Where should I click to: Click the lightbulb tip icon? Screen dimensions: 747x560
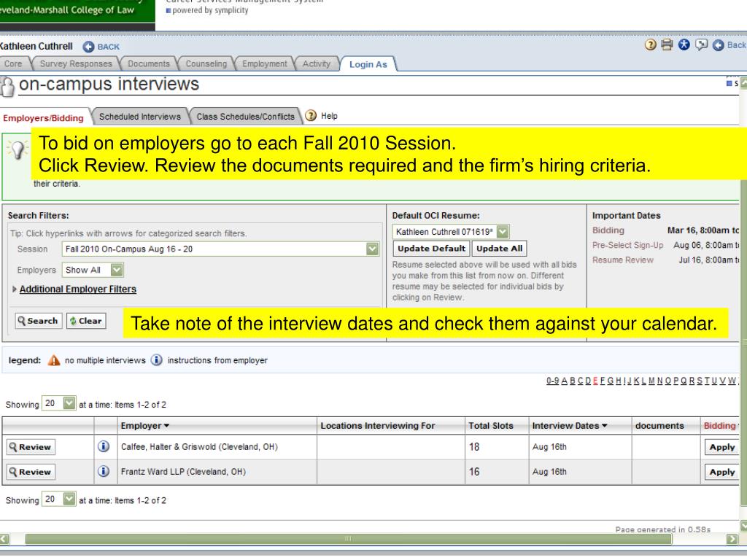[x=18, y=150]
